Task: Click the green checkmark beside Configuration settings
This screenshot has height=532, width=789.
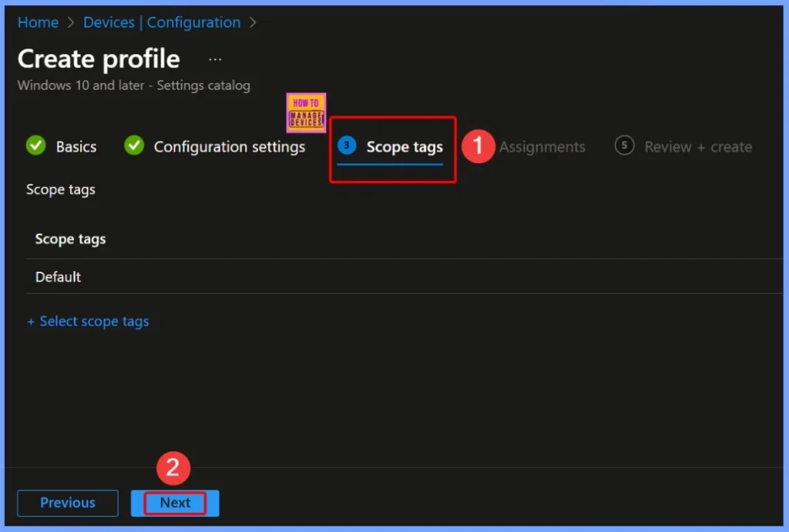Action: pos(134,146)
